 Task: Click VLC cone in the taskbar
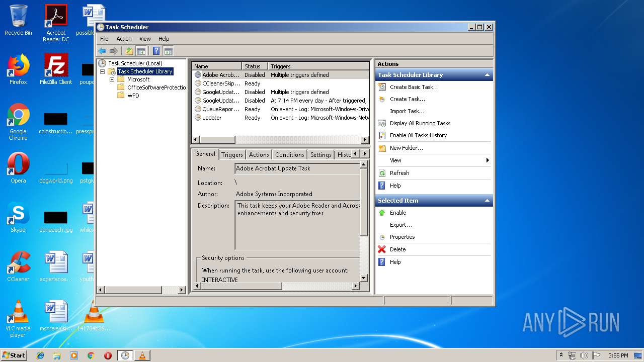click(x=142, y=355)
